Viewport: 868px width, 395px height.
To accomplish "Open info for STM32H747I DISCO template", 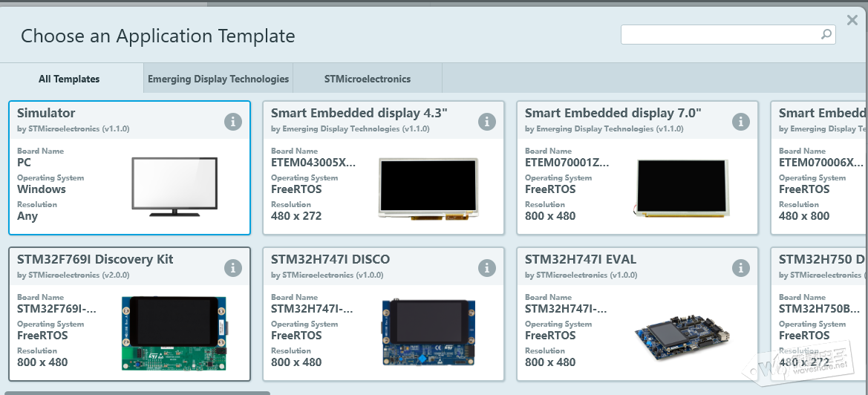I will [486, 268].
